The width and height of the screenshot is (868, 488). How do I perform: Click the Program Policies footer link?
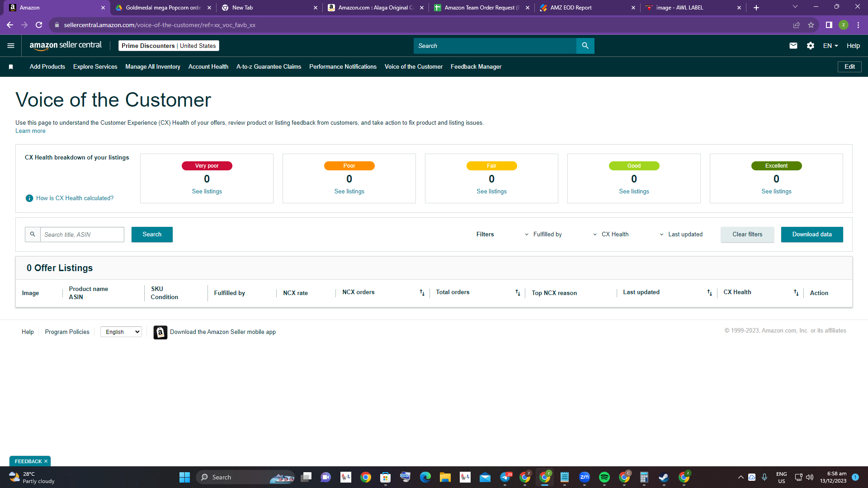pos(67,332)
